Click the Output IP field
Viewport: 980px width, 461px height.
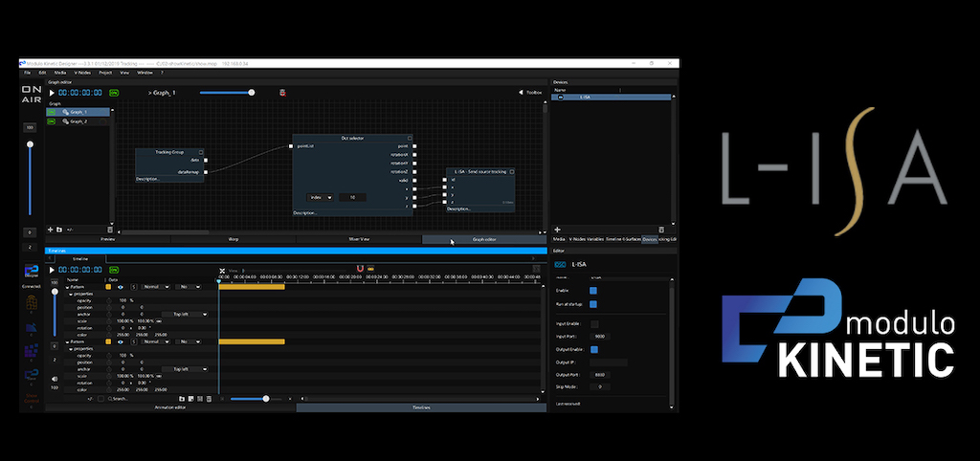coord(609,362)
